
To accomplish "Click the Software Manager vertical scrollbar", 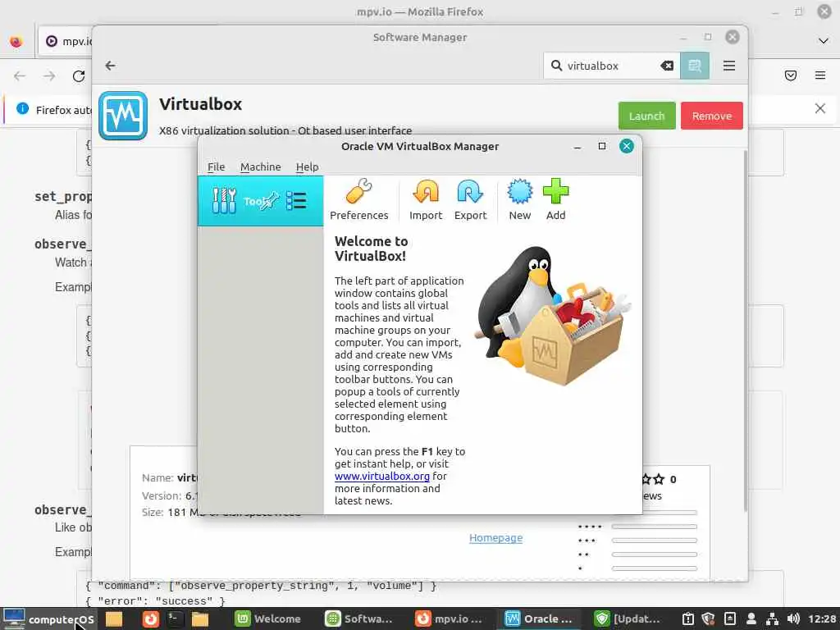I will pyautogui.click(x=744, y=330).
